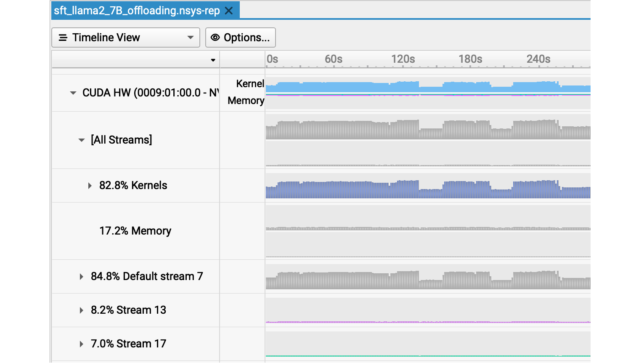Select the CUDA HW row label
Viewport: 644px width, 363px height.
coord(151,93)
